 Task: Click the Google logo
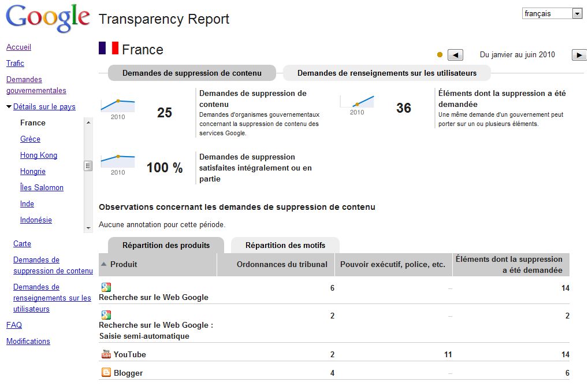click(x=47, y=18)
